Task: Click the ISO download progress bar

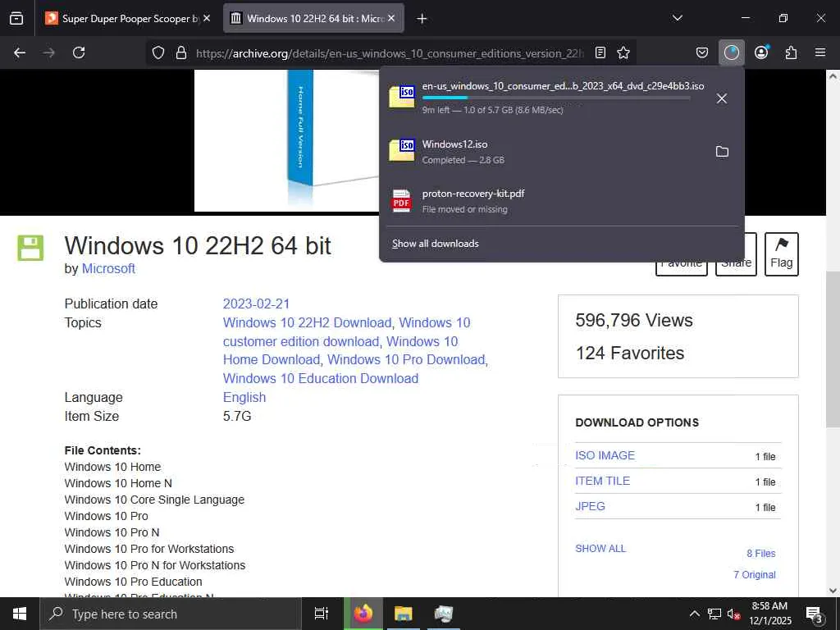Action: pyautogui.click(x=555, y=98)
